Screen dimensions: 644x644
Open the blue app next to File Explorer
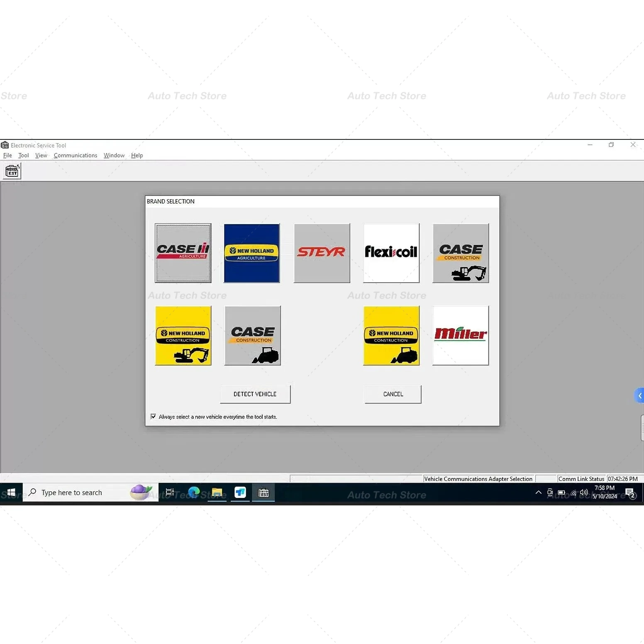coord(240,493)
